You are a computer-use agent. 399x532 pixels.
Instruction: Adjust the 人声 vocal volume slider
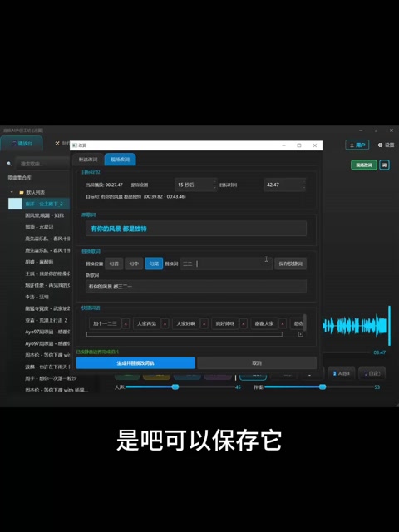(x=180, y=387)
